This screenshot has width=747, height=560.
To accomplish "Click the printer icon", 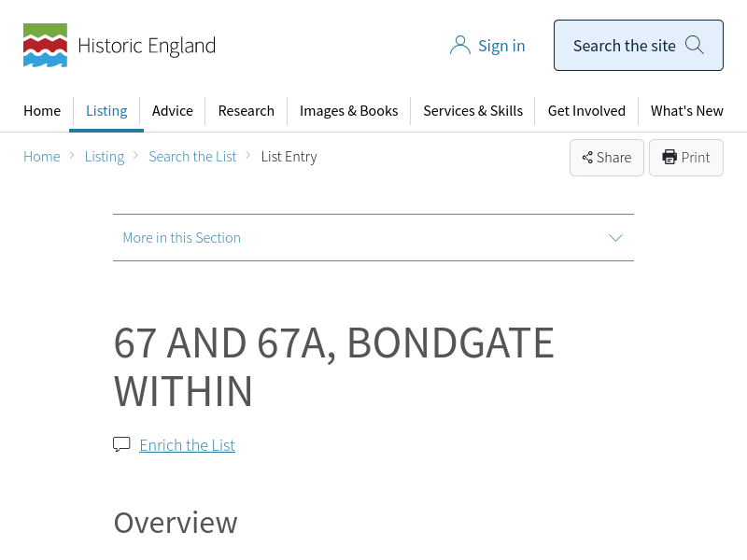I will [x=669, y=157].
